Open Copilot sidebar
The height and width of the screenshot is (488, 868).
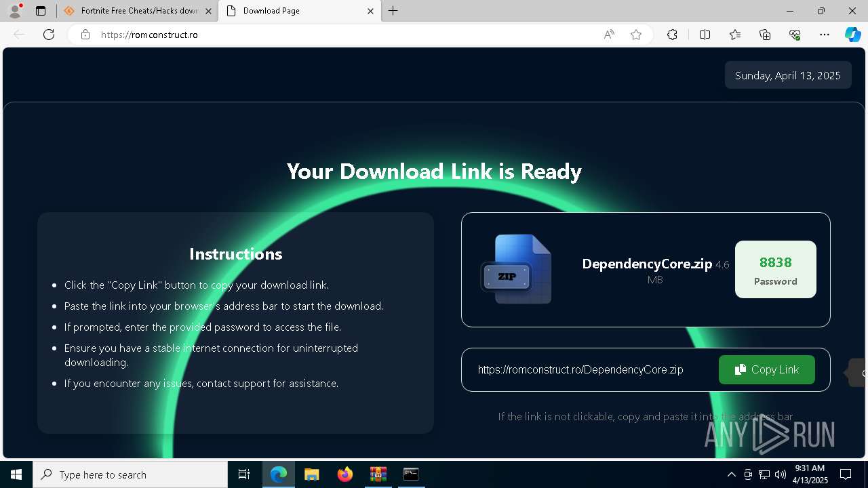(853, 35)
